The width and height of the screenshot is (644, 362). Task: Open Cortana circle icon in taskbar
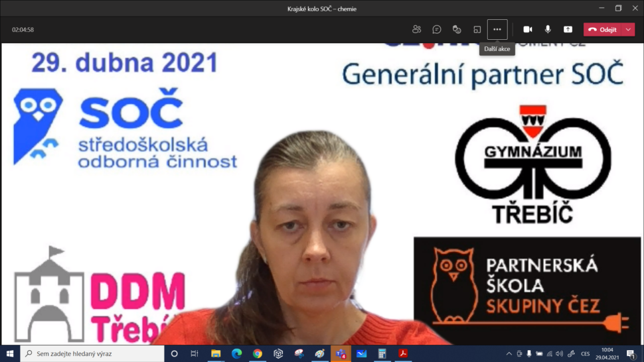pyautogui.click(x=174, y=353)
